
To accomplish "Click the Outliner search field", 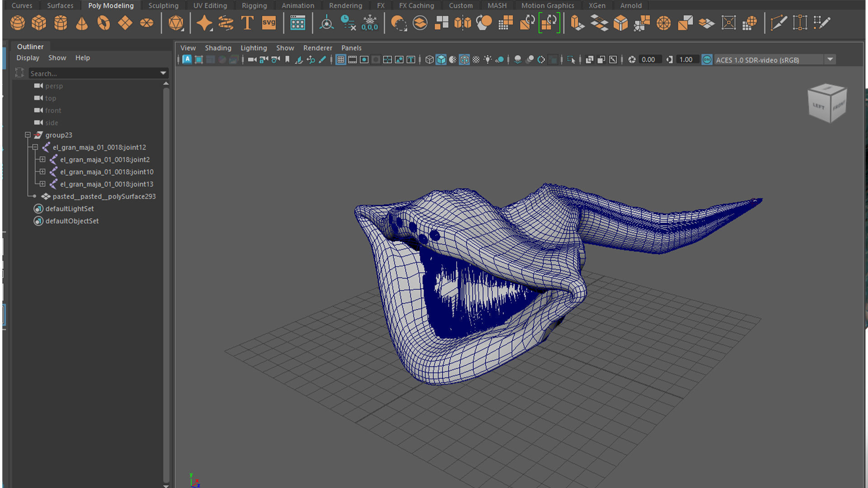I will 94,73.
